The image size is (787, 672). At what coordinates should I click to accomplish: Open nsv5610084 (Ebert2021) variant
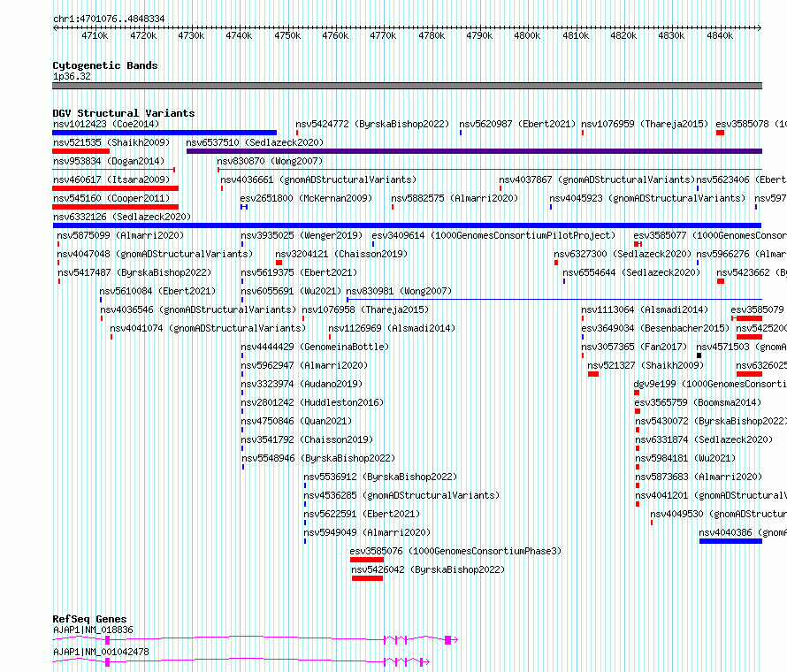tap(157, 291)
